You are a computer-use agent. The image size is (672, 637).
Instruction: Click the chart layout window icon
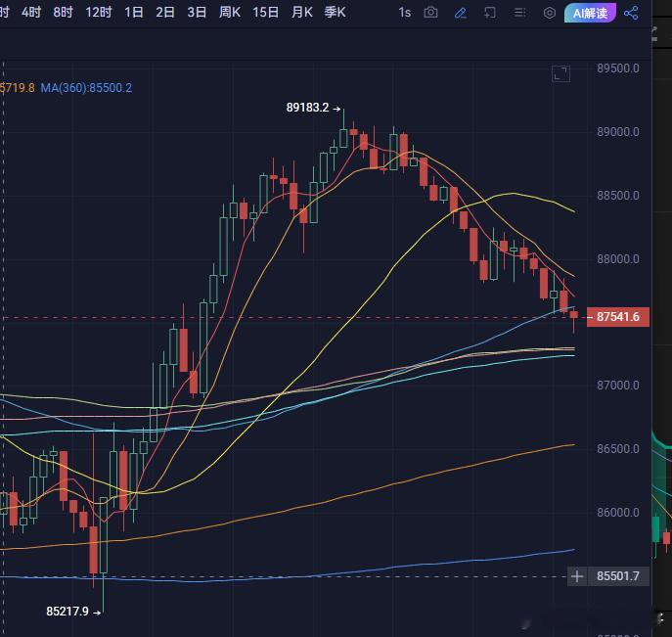pos(490,13)
